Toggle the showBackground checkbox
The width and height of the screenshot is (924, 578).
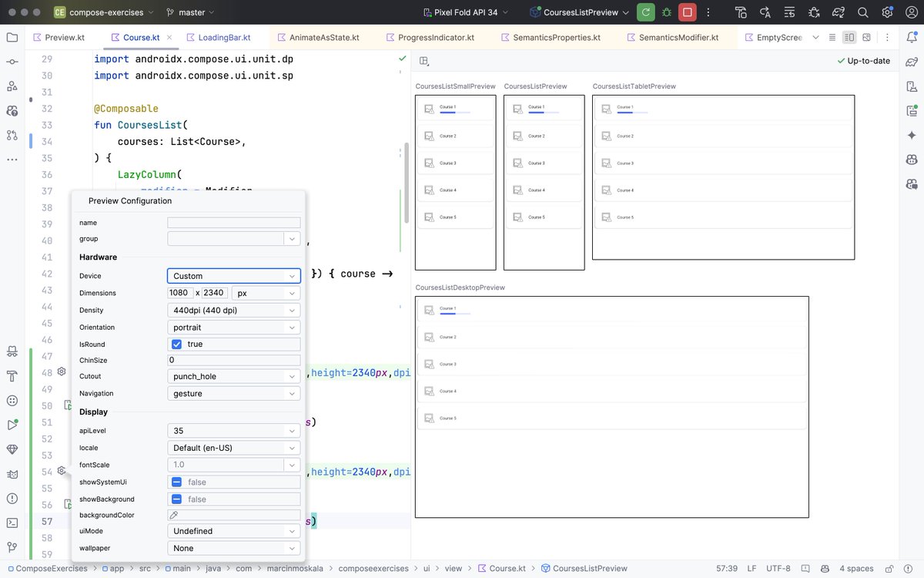pos(176,499)
